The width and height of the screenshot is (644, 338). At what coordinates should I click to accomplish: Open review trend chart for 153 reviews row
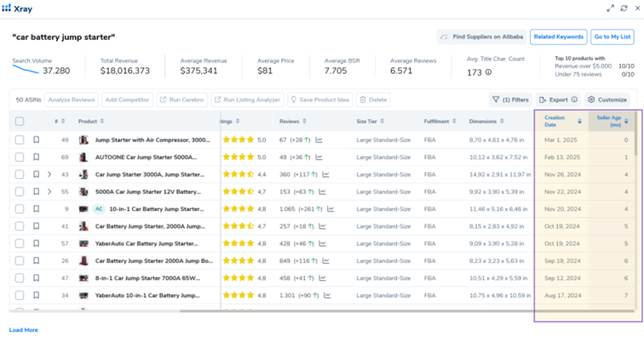point(322,192)
